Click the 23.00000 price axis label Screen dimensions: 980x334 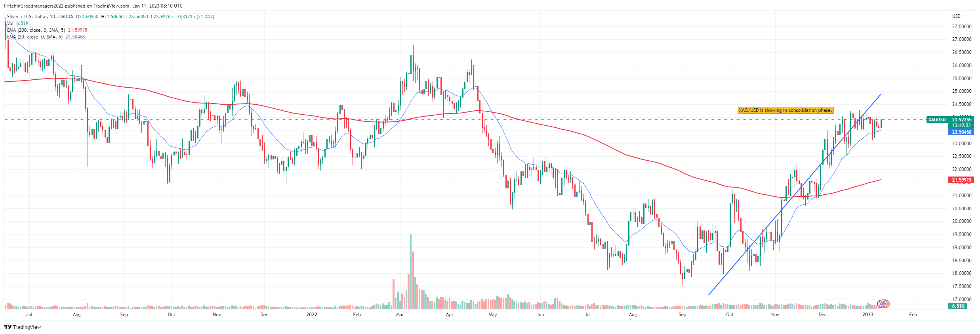coord(962,144)
